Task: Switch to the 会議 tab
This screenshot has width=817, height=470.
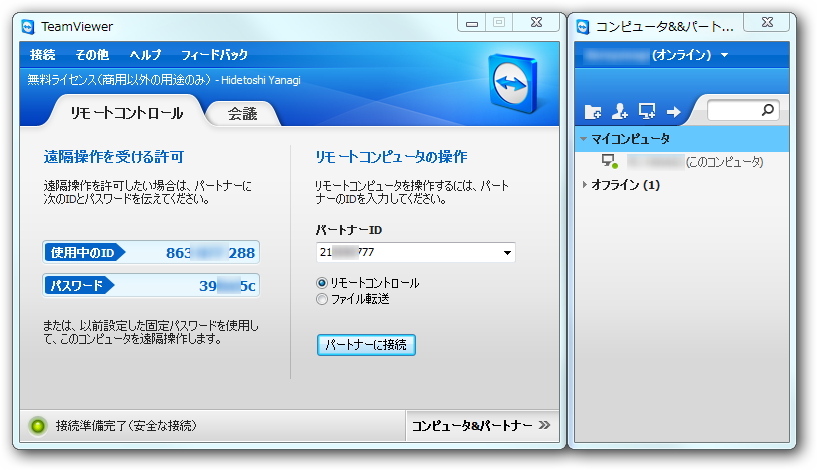Action: pos(242,114)
